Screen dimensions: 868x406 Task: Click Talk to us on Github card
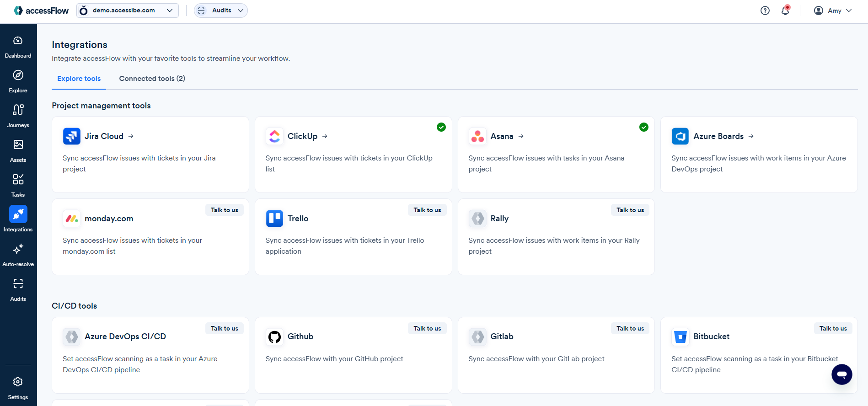(427, 328)
